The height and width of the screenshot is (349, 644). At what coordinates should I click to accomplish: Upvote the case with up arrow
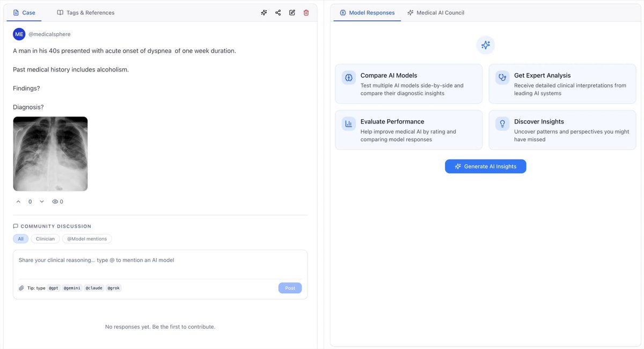(x=18, y=202)
